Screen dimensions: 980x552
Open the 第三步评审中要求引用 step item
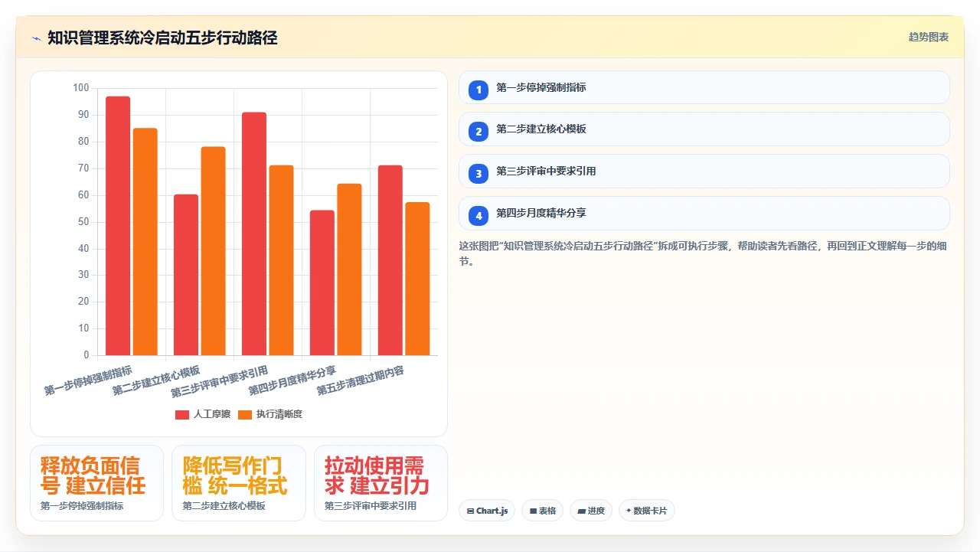tap(704, 171)
